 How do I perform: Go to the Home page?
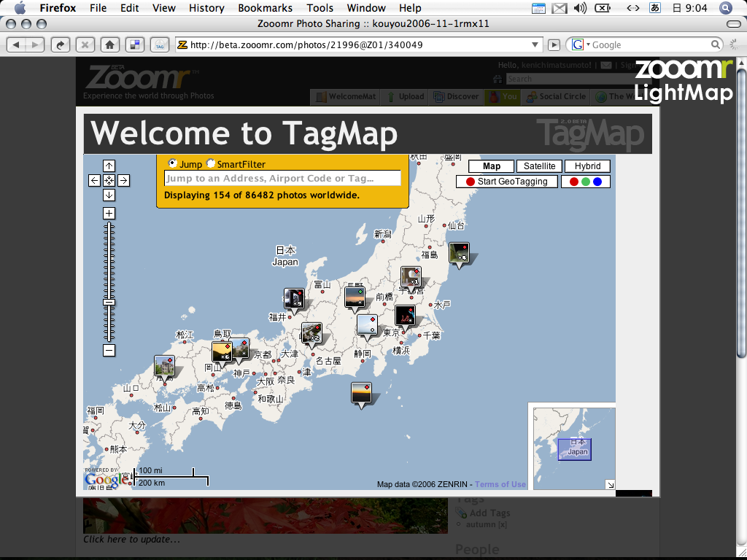109,44
